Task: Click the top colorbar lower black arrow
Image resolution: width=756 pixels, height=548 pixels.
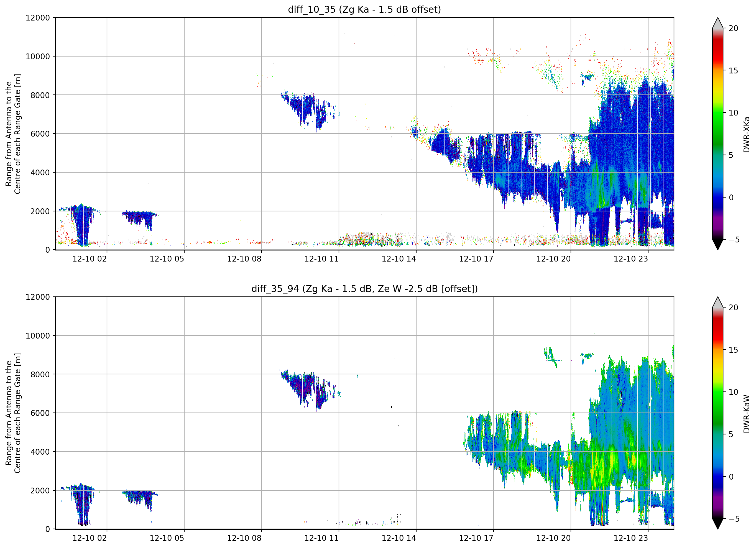Action: [718, 244]
